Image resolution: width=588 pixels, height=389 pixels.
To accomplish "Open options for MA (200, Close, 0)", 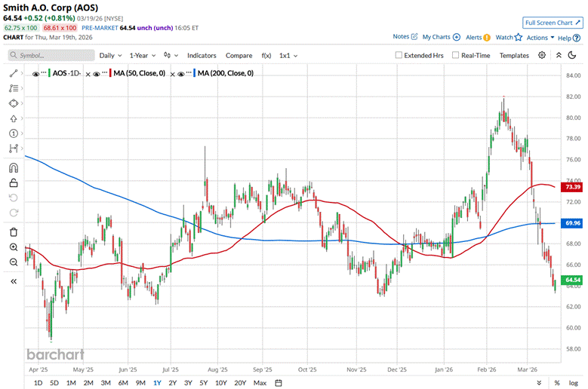I will coord(189,72).
